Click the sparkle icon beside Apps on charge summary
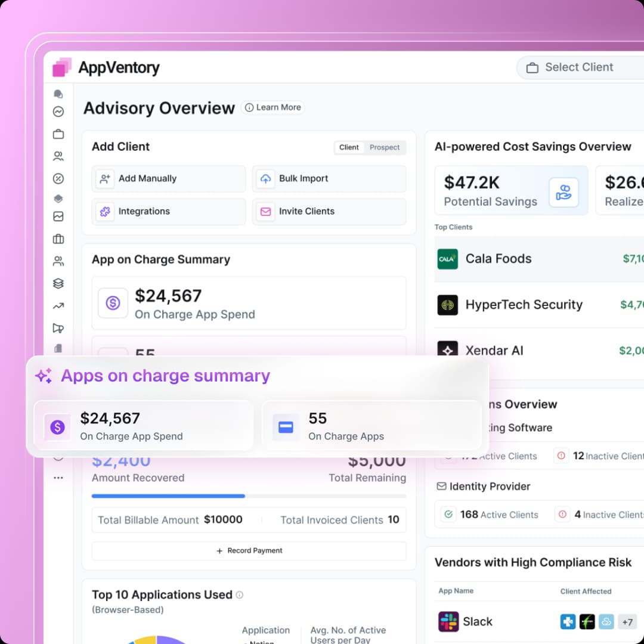This screenshot has height=644, width=644. pos(44,376)
